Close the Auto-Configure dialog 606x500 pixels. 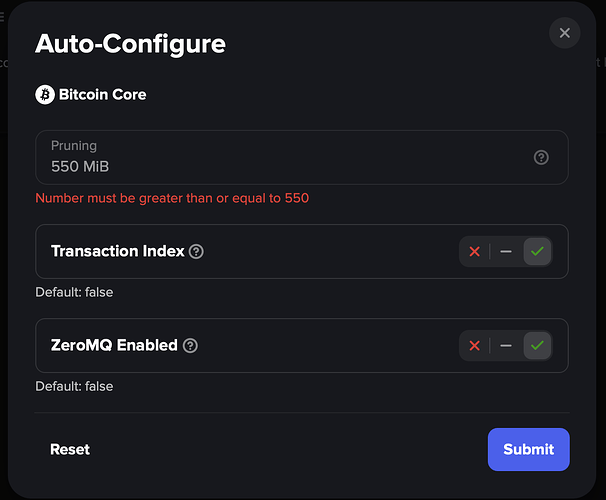[x=565, y=33]
